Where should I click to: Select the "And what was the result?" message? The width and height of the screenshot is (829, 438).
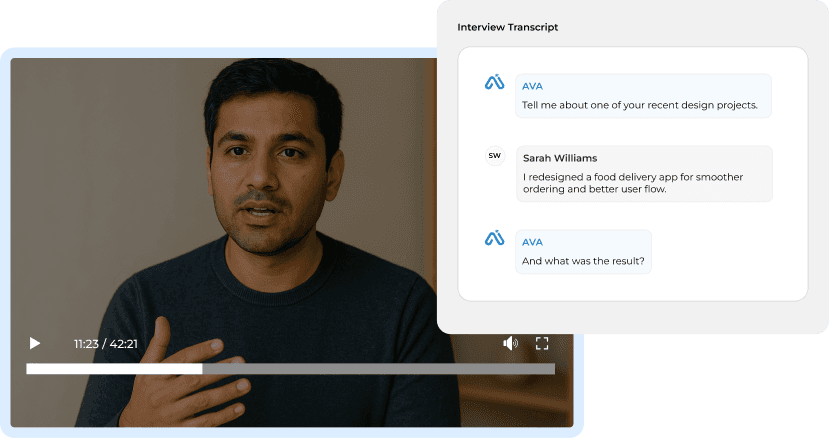pyautogui.click(x=583, y=262)
